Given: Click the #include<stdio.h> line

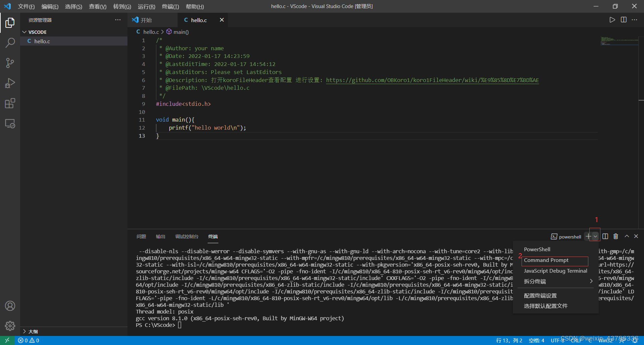Looking at the screenshot, I should pos(183,104).
